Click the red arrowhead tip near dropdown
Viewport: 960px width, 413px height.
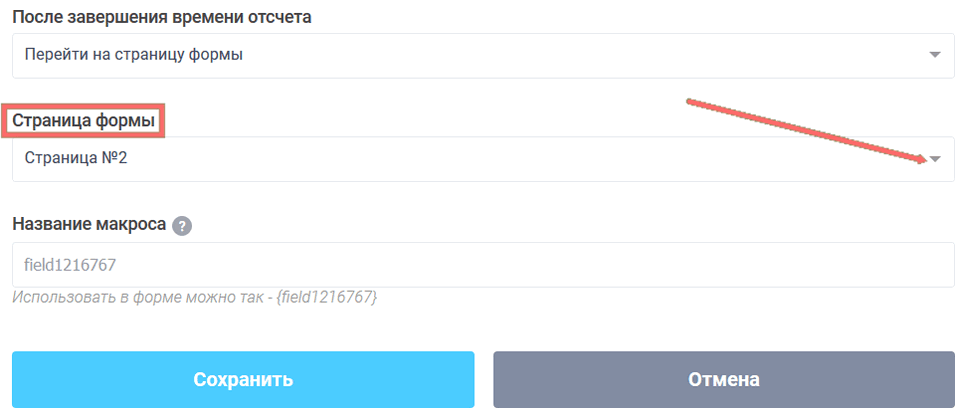(x=920, y=157)
